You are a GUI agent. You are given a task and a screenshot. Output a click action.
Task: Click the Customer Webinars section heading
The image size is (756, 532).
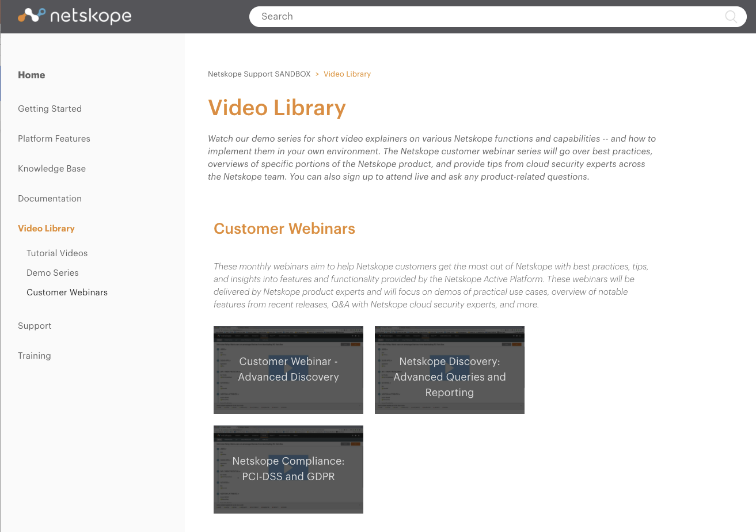coord(284,229)
